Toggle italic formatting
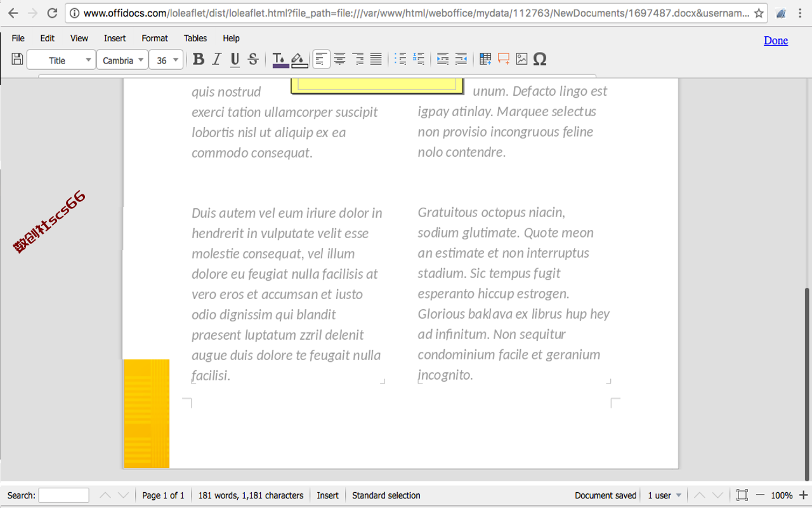The width and height of the screenshot is (812, 508). pyautogui.click(x=216, y=59)
